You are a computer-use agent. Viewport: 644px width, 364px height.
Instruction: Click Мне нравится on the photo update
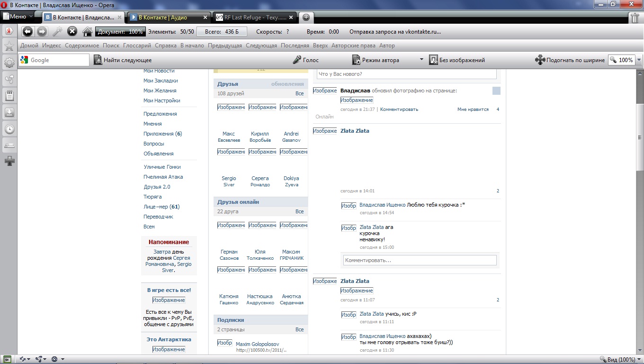473,109
